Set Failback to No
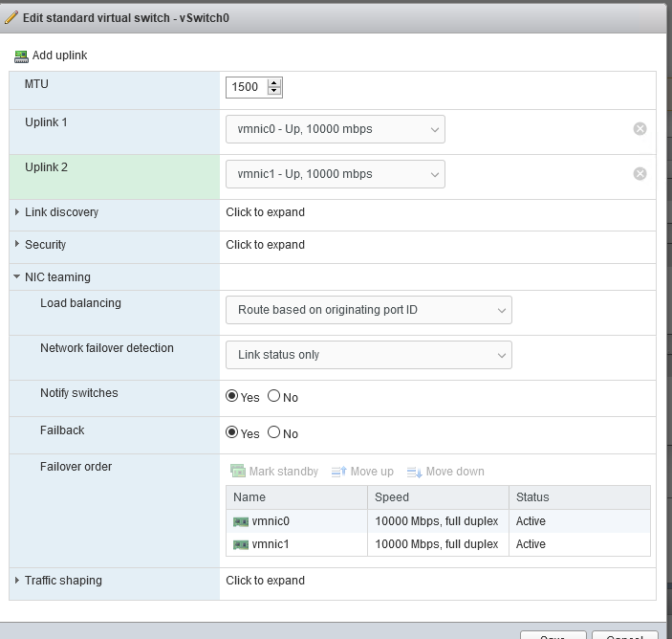 tap(274, 432)
